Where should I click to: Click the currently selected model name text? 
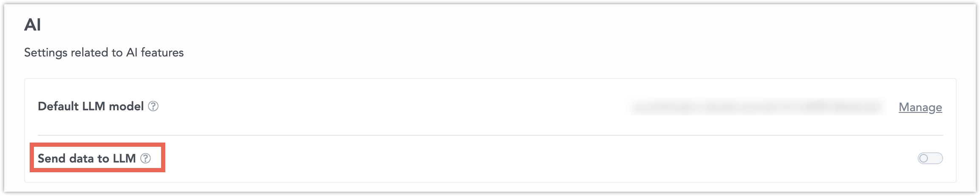click(x=756, y=107)
